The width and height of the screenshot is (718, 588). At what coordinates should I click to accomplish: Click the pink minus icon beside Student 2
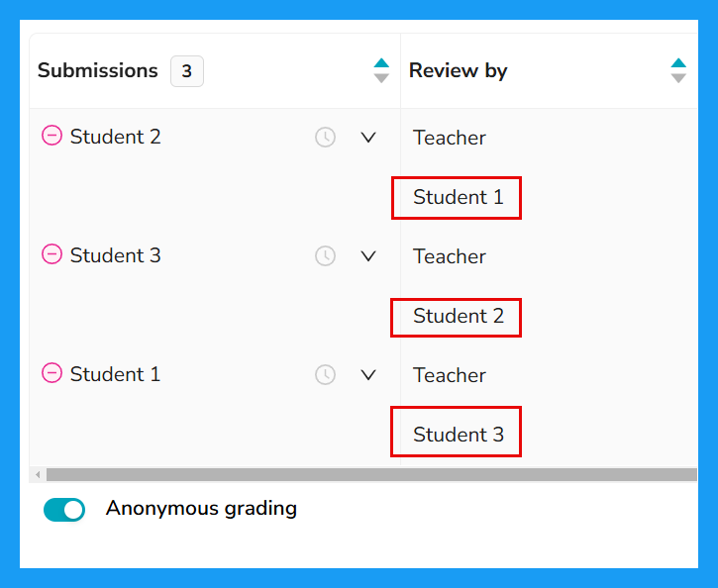(51, 136)
